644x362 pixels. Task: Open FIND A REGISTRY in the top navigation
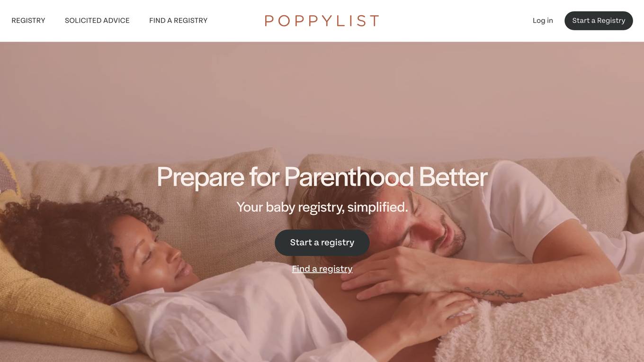click(x=178, y=20)
